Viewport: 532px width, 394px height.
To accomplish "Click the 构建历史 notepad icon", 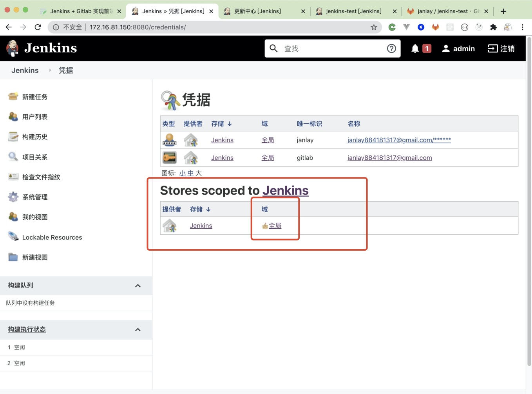I will point(13,137).
